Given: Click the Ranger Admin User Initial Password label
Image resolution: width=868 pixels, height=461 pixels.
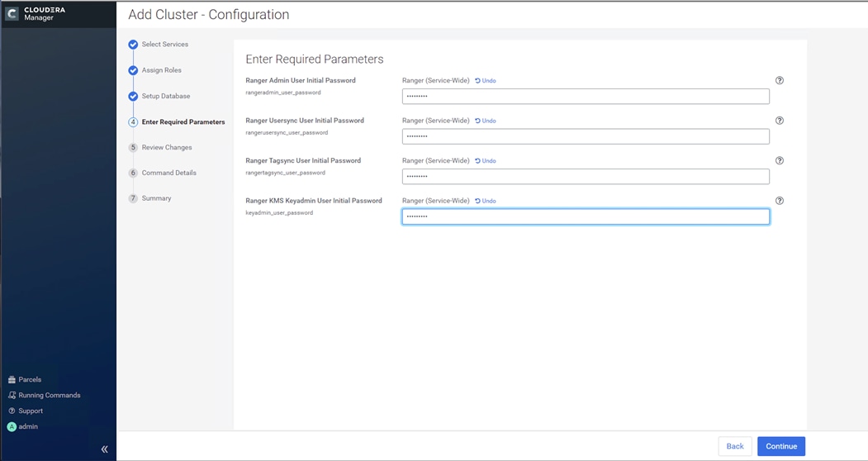Looking at the screenshot, I should click(x=301, y=80).
